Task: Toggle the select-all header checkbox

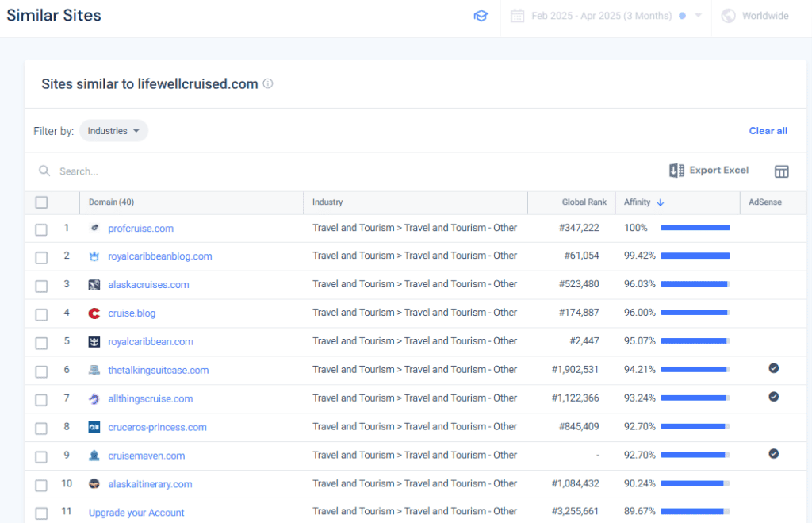Action: pyautogui.click(x=41, y=202)
